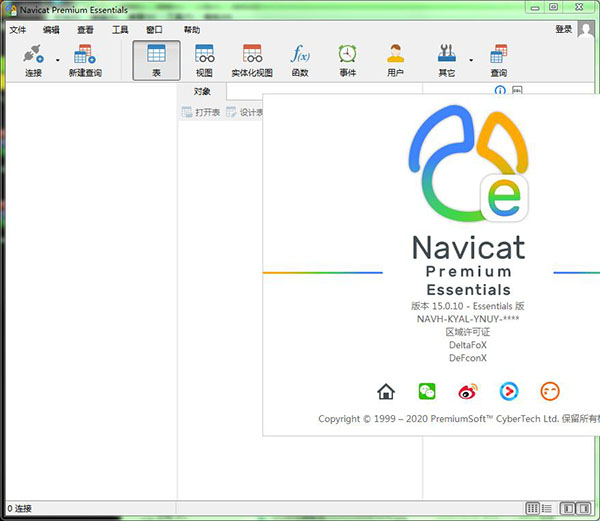Image resolution: width=600 pixels, height=521 pixels.
Task: Click the Navicat title bar app icon
Action: coord(11,10)
